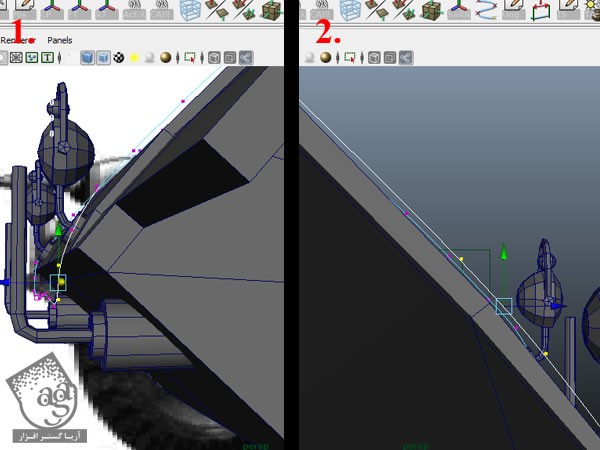The width and height of the screenshot is (600, 450).
Task: Click the gold sphere icon in panel 1
Action: 165,58
